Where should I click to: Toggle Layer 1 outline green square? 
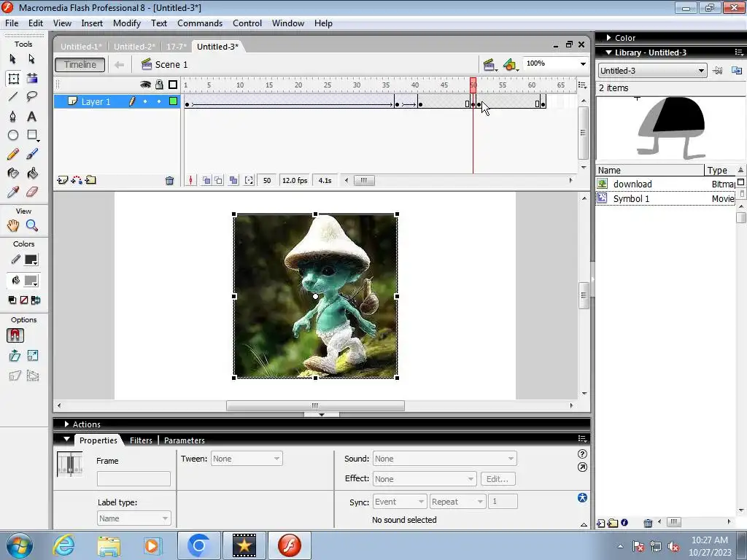[174, 101]
